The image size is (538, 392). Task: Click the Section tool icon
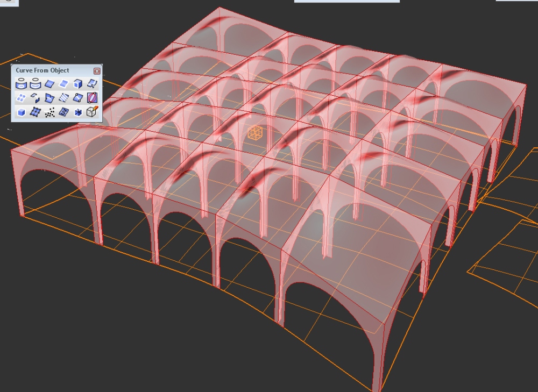(77, 98)
